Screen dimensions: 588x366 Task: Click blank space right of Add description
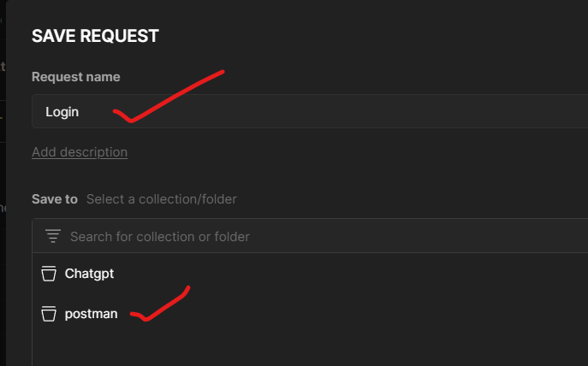[x=342, y=152]
